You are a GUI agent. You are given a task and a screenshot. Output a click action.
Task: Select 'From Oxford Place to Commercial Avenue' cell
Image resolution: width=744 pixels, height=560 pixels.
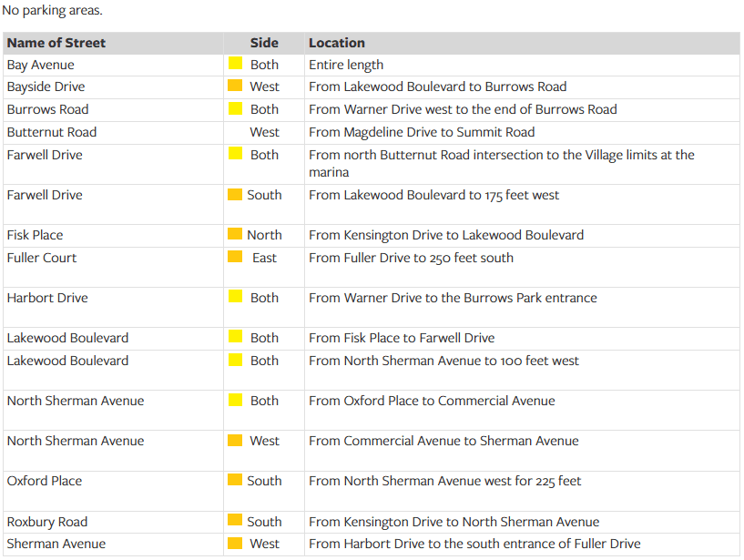pos(432,401)
